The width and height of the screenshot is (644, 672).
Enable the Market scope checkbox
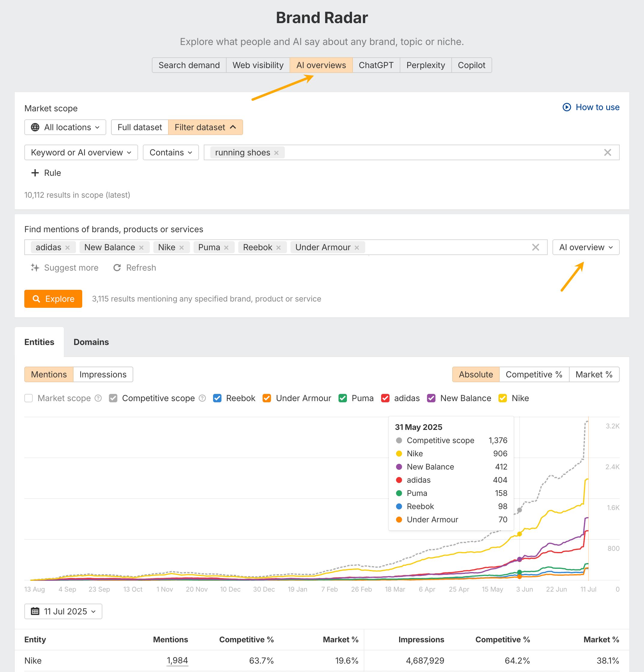coord(29,398)
